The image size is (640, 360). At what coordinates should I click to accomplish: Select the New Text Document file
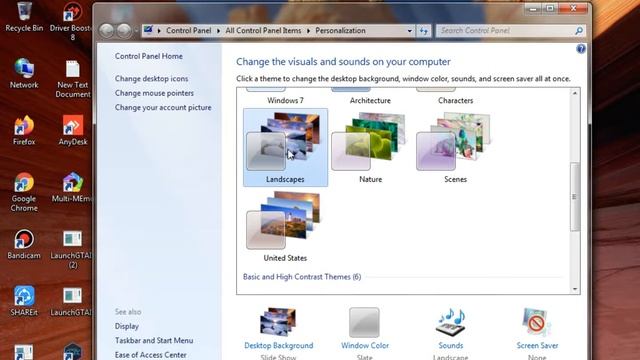73,79
